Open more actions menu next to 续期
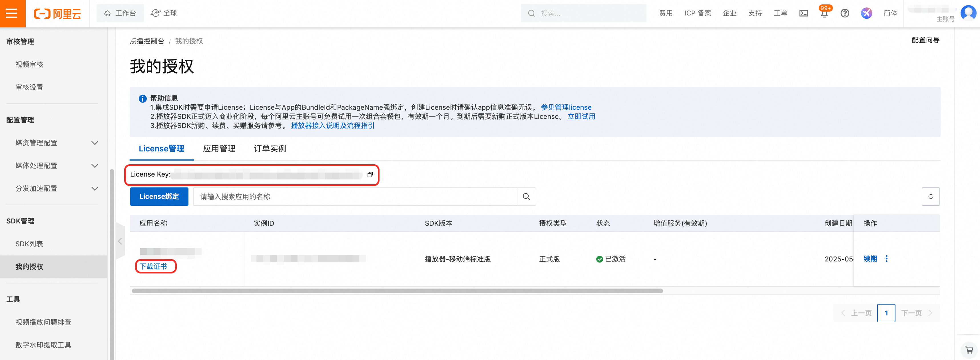 [886, 259]
